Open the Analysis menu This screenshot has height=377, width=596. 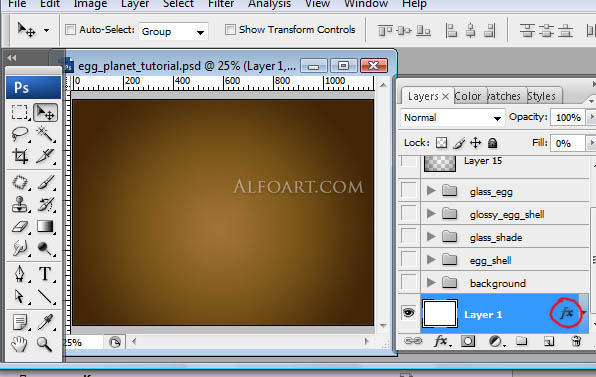pos(269,4)
